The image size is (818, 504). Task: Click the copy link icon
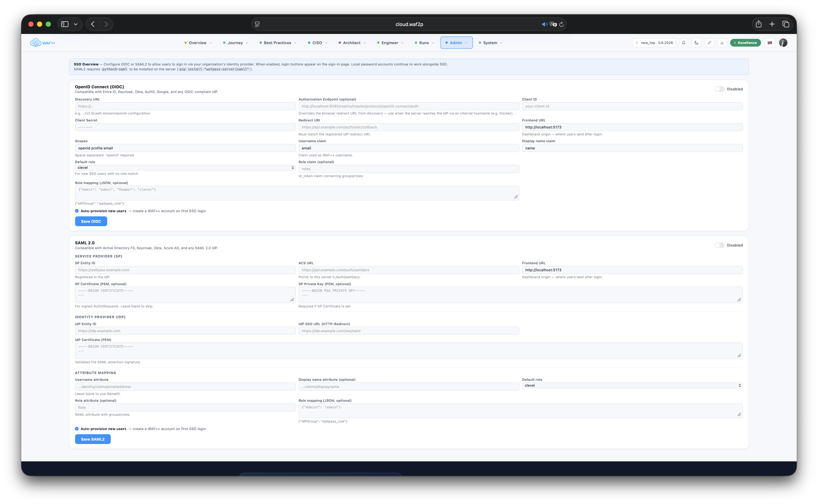click(709, 43)
